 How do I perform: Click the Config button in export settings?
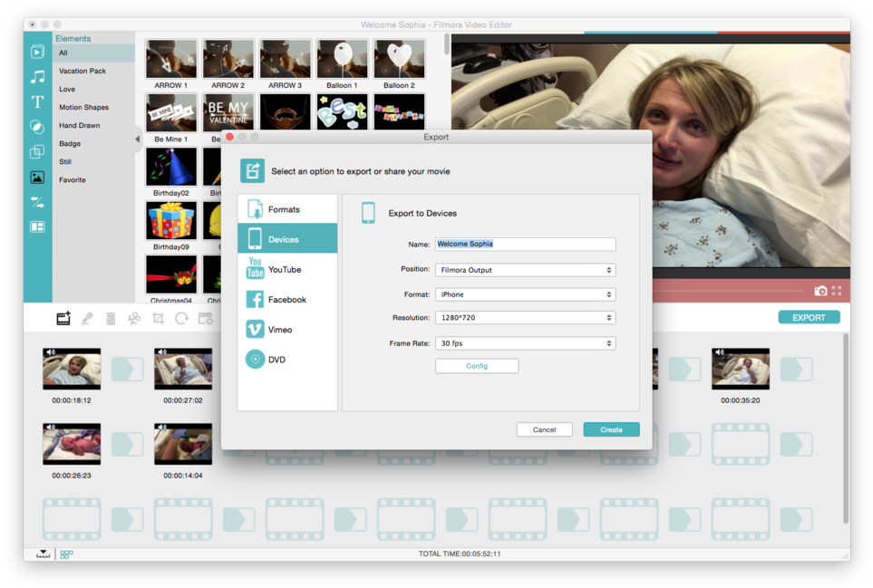click(x=477, y=365)
